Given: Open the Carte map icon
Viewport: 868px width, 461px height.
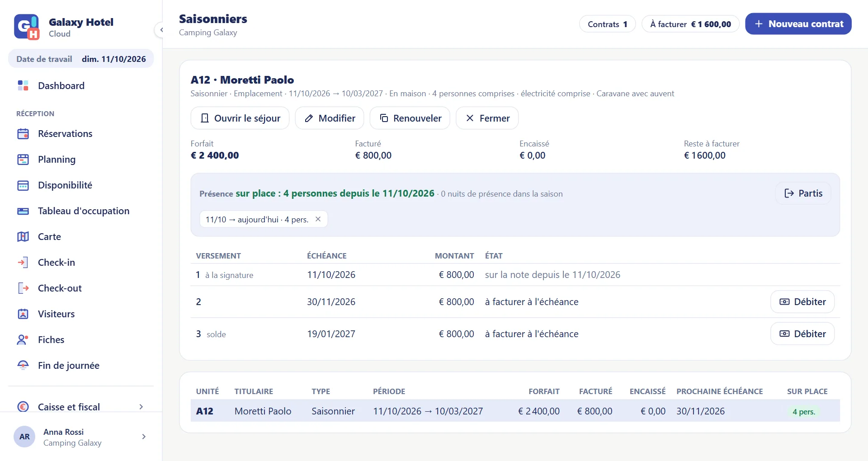Looking at the screenshot, I should [x=23, y=237].
